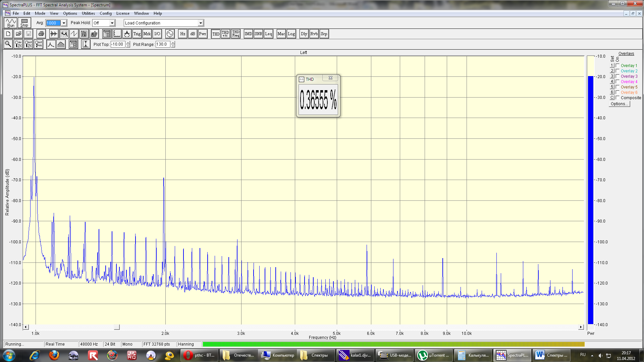Toggle the Composite overlay checkbox
The image size is (644, 362).
pos(618,98)
